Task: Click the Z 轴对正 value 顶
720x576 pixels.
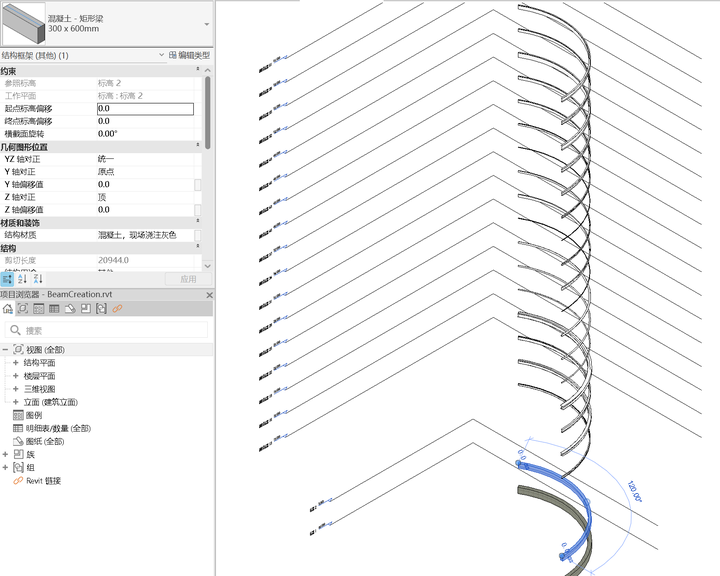Action: point(101,197)
